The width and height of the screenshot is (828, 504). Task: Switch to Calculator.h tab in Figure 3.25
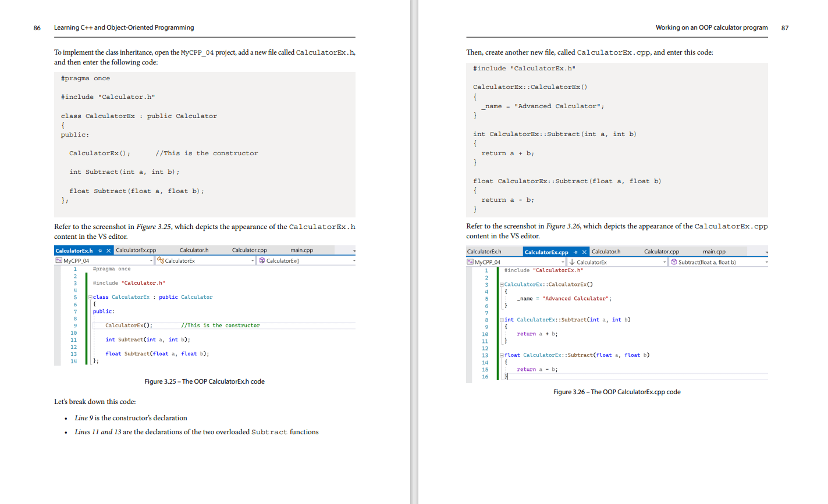point(194,250)
